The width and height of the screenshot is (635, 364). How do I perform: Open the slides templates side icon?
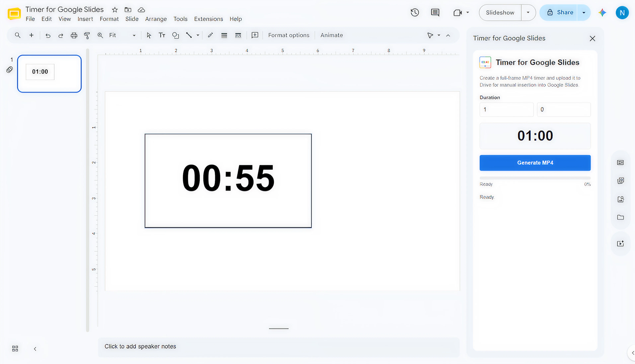tap(620, 163)
